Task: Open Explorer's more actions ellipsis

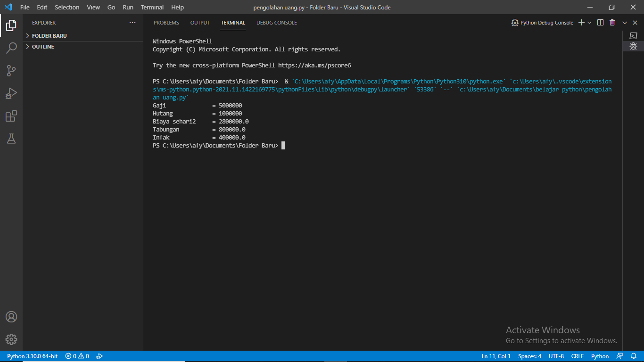Action: pyautogui.click(x=132, y=23)
